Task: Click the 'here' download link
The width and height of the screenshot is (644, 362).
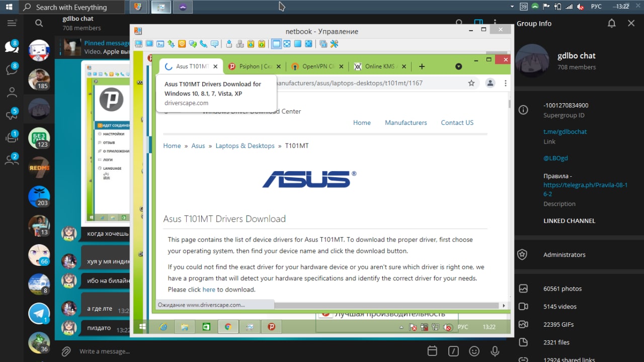Action: (x=209, y=289)
